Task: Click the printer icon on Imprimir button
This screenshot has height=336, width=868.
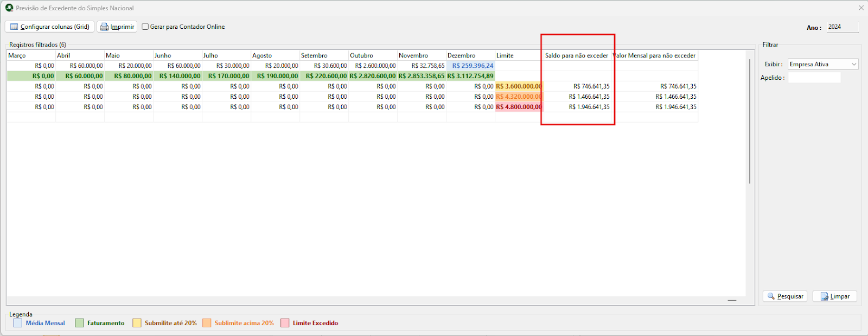Action: pos(104,27)
